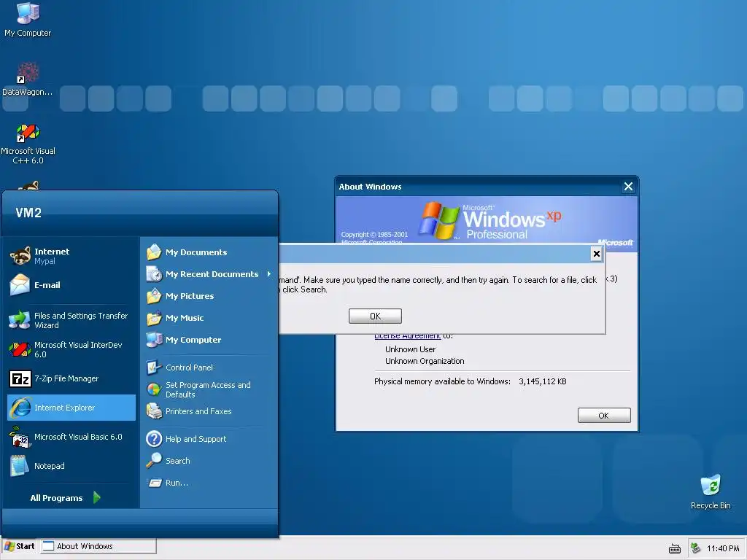
Task: Choose Printers and Faxes label
Action: [198, 411]
